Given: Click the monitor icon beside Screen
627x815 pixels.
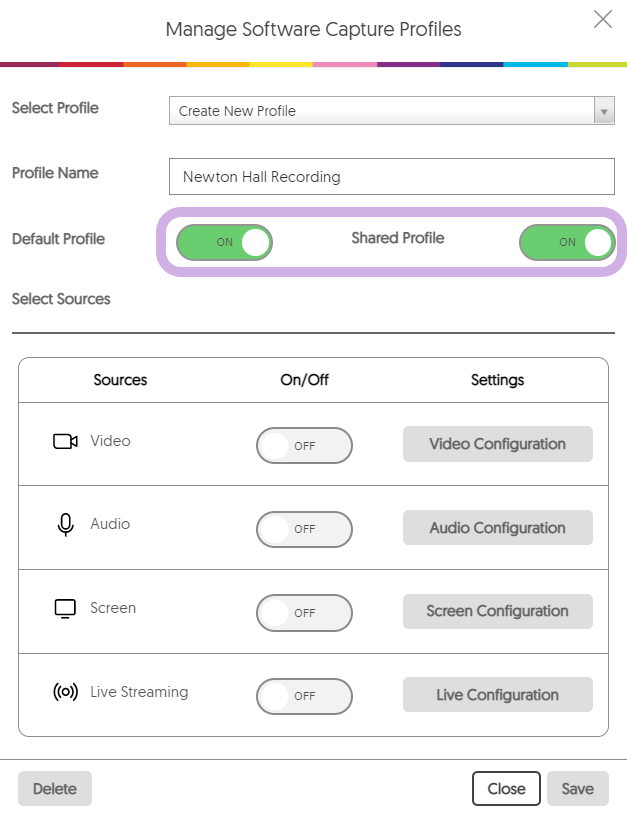Looking at the screenshot, I should click(x=65, y=609).
